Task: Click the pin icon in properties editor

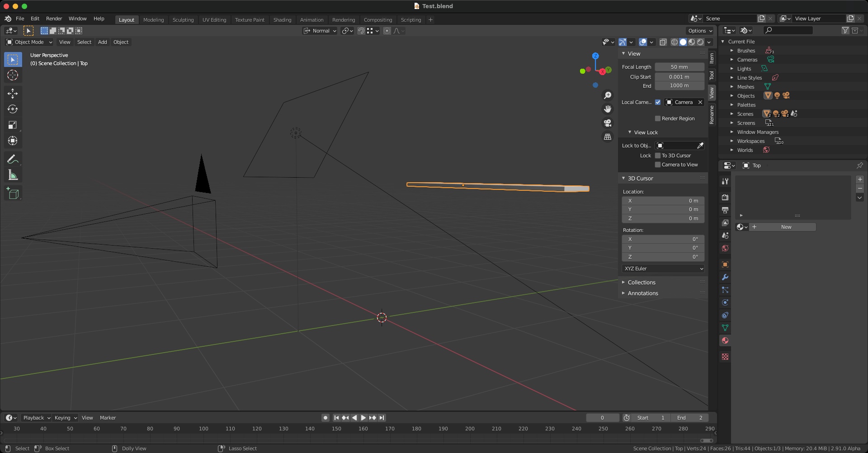Action: [860, 165]
